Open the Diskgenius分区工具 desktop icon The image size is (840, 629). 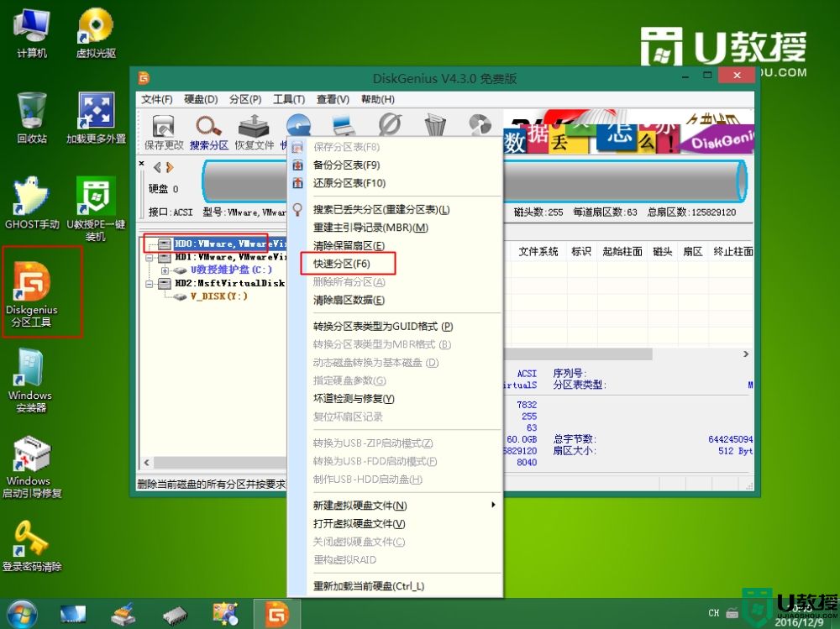[x=32, y=294]
